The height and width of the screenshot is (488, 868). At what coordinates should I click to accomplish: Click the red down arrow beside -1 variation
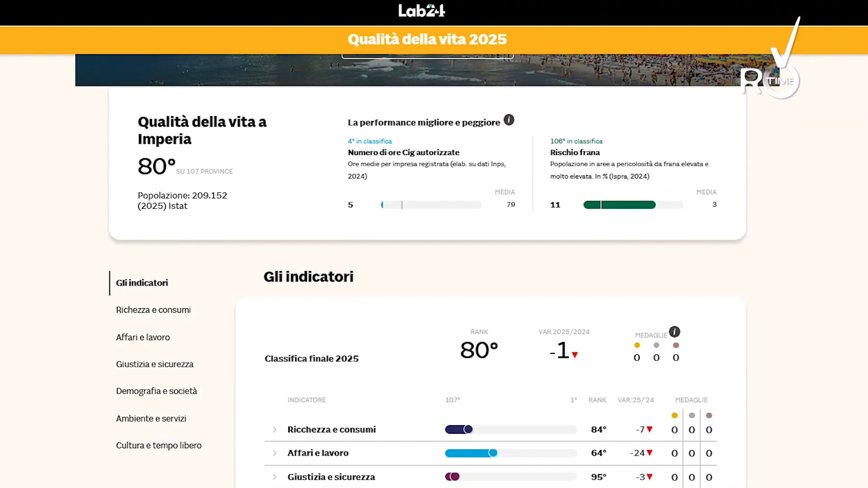(x=575, y=355)
